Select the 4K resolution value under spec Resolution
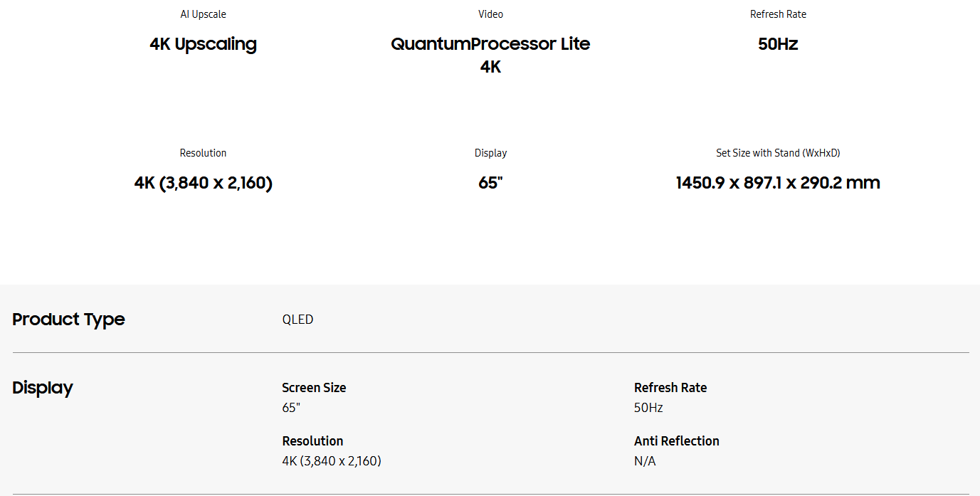980x496 pixels. point(332,461)
